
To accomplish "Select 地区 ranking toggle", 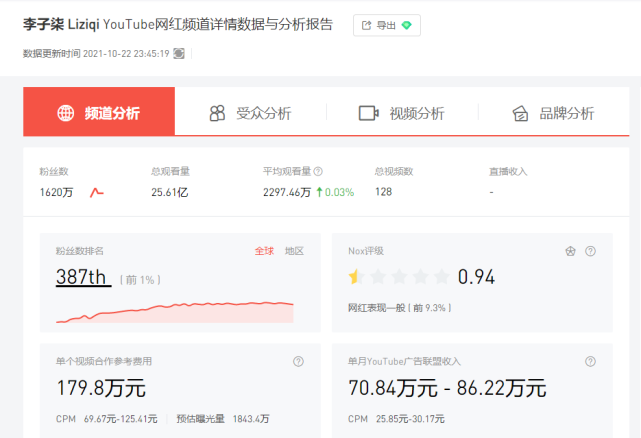I will tap(294, 251).
